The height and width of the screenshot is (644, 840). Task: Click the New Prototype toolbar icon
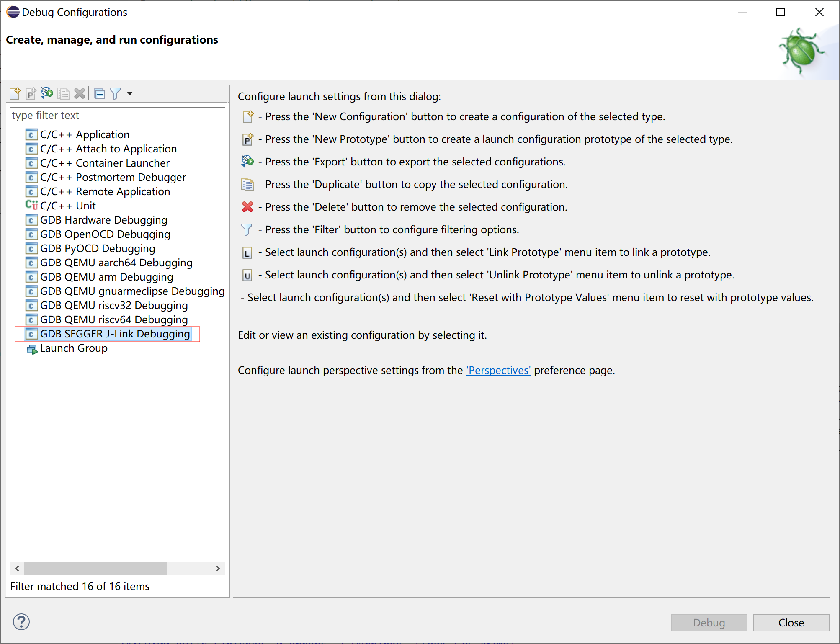[x=31, y=93]
